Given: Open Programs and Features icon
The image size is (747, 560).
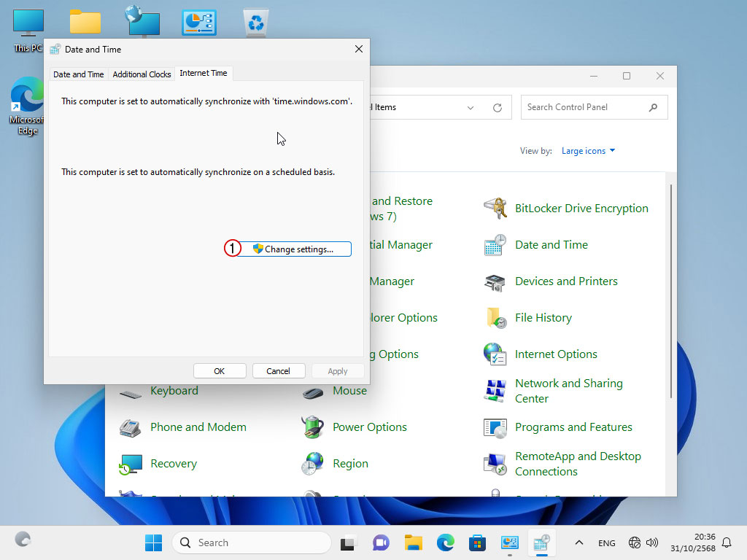Looking at the screenshot, I should coord(495,427).
